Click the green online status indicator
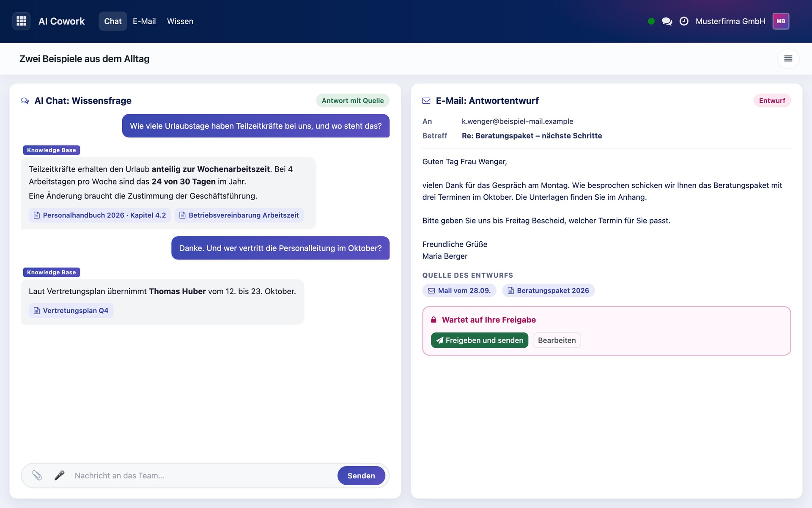 tap(651, 21)
